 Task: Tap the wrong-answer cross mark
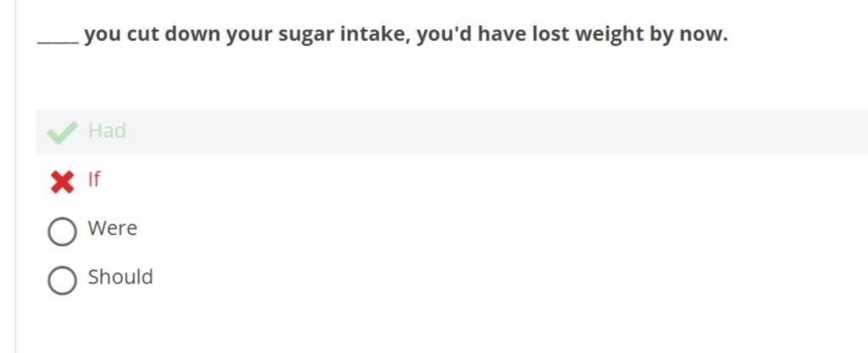62,182
